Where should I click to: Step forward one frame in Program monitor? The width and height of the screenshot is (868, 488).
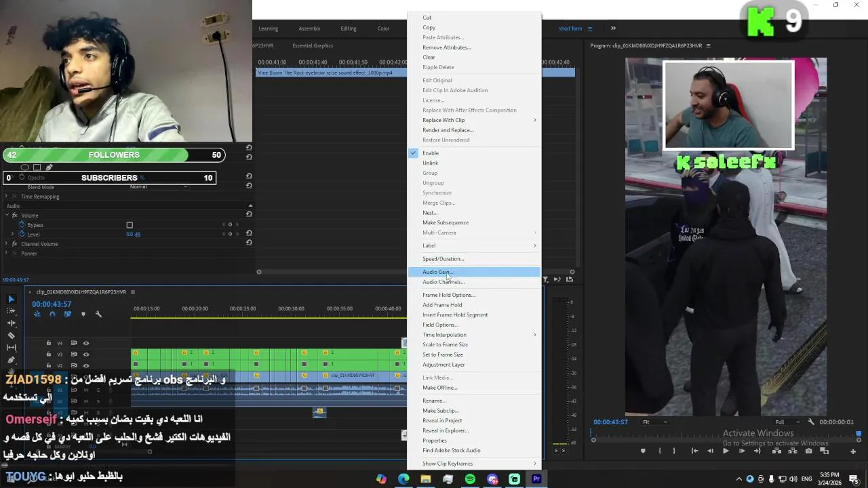coord(742,451)
